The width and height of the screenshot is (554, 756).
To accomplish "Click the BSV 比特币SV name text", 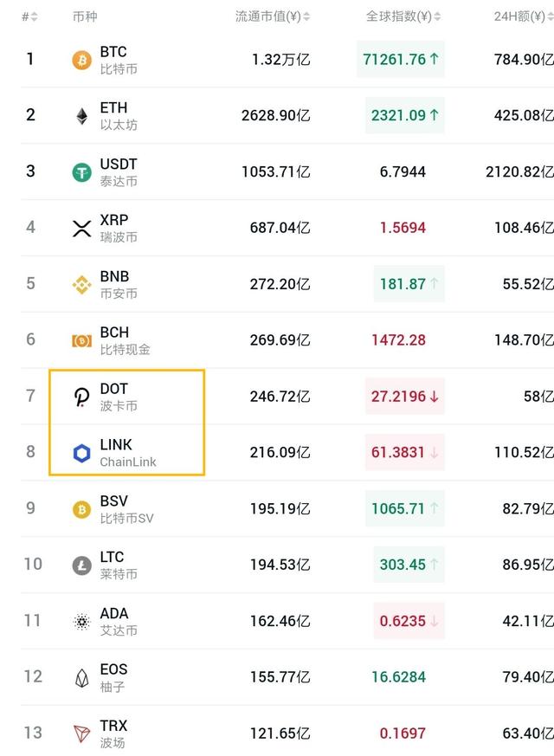I will click(x=126, y=509).
